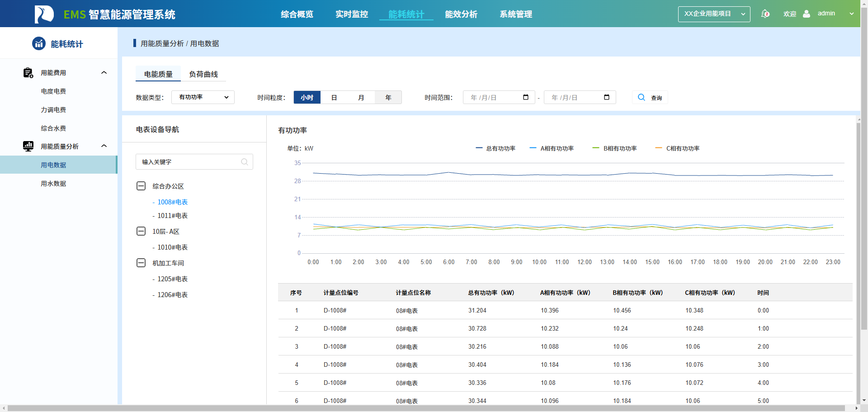
Task: Click the 能耗统计 chart icon in sidebar
Action: [39, 43]
